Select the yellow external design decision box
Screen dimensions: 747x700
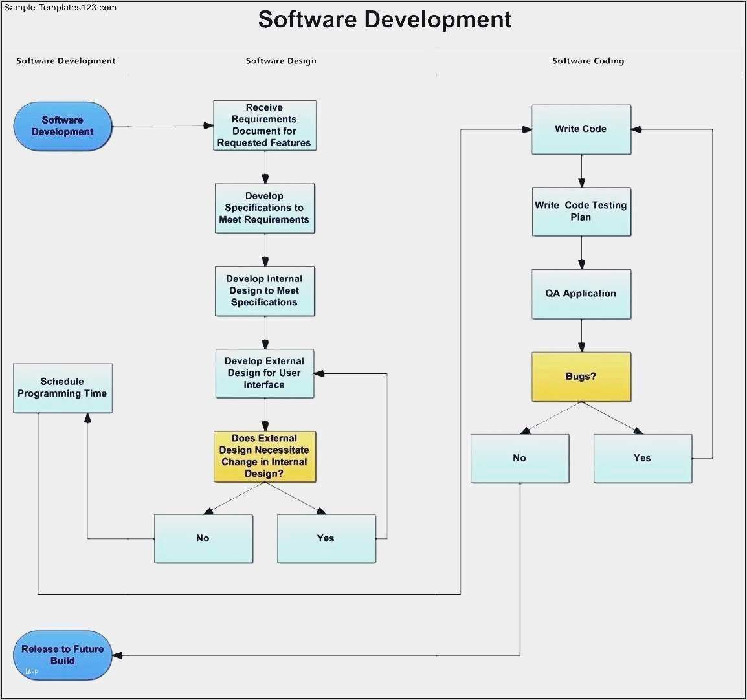pyautogui.click(x=265, y=456)
